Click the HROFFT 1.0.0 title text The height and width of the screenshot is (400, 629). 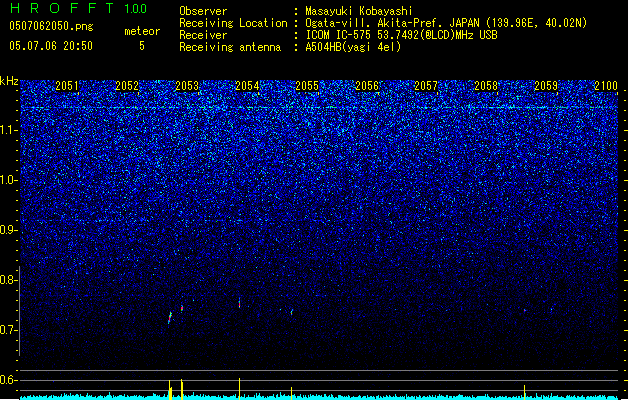[x=79, y=8]
